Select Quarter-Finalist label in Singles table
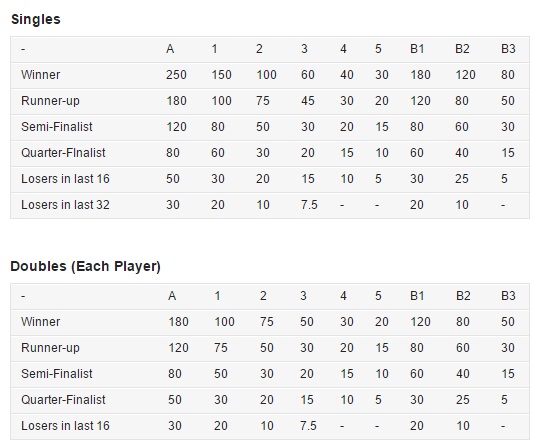Viewport: 535px width, 448px height. tap(63, 153)
